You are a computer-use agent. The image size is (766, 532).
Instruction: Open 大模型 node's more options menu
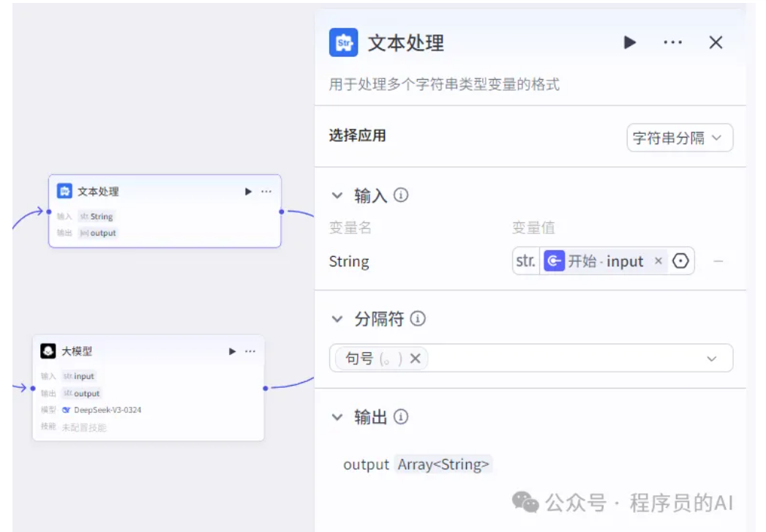point(250,351)
